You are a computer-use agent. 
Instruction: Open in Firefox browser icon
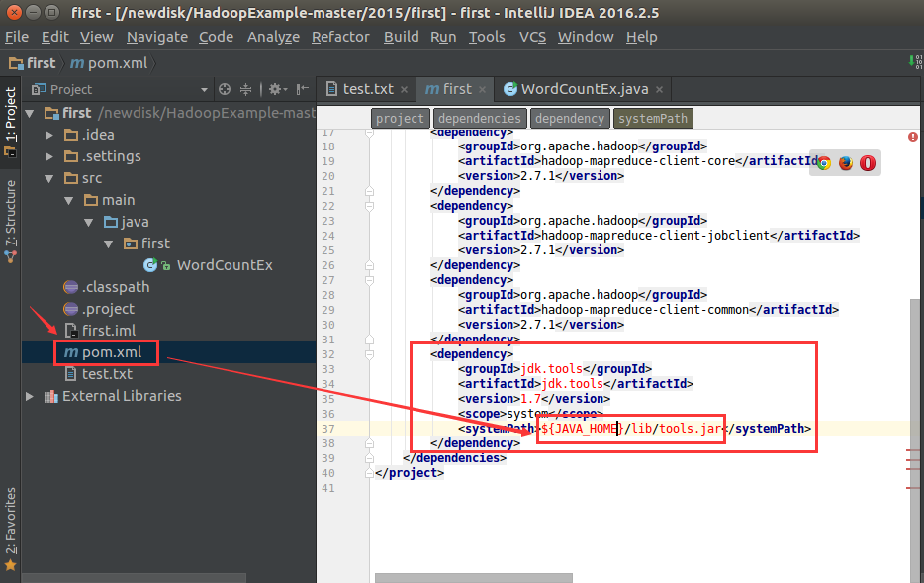[845, 163]
